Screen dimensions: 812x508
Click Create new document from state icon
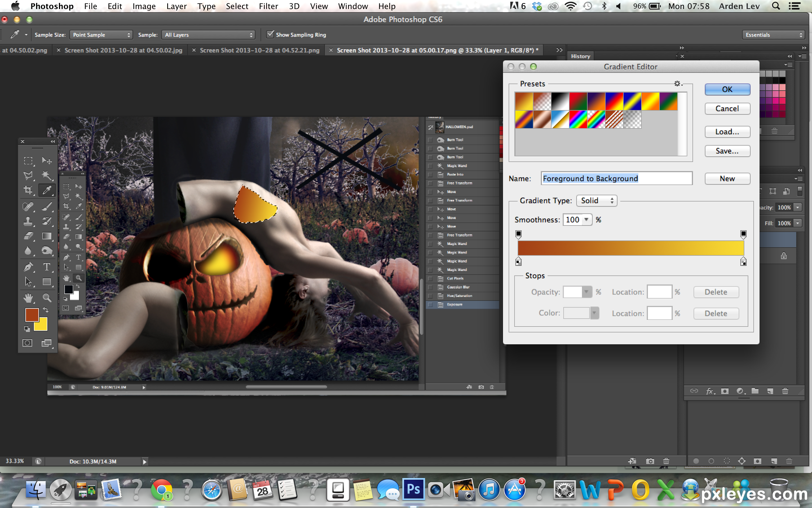[x=632, y=461]
